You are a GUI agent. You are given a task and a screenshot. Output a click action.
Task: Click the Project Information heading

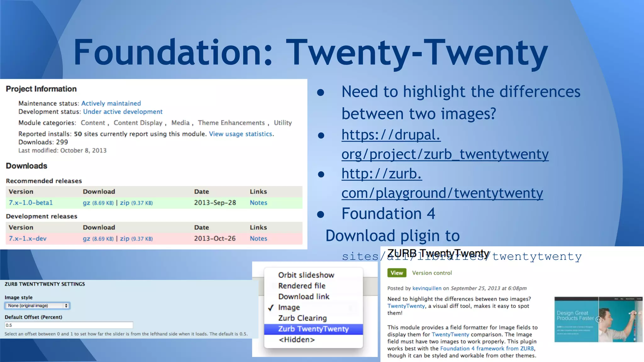click(x=41, y=89)
